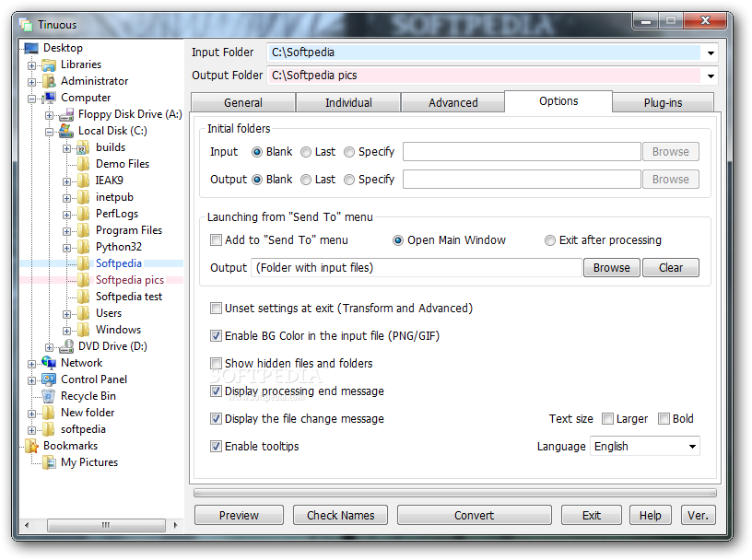Click the Users folder icon
The height and width of the screenshot is (560, 752).
tap(84, 313)
